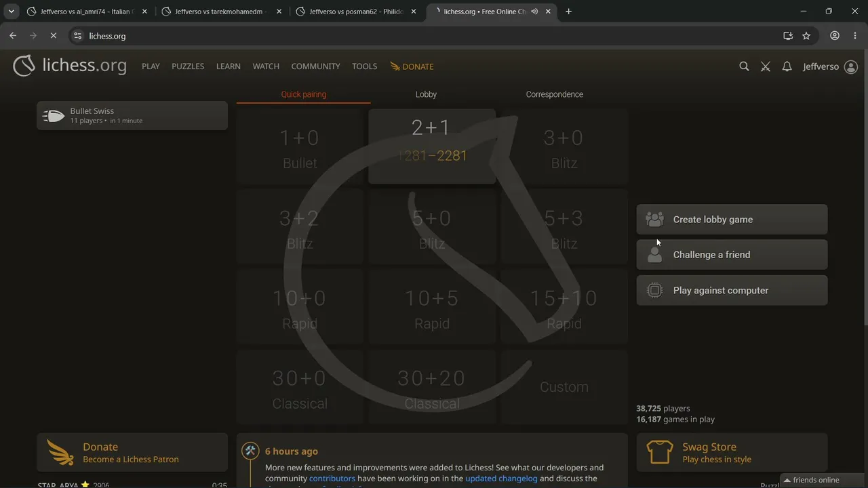Click the Chrome profile avatar icon
The width and height of the screenshot is (868, 488).
pyautogui.click(x=835, y=36)
